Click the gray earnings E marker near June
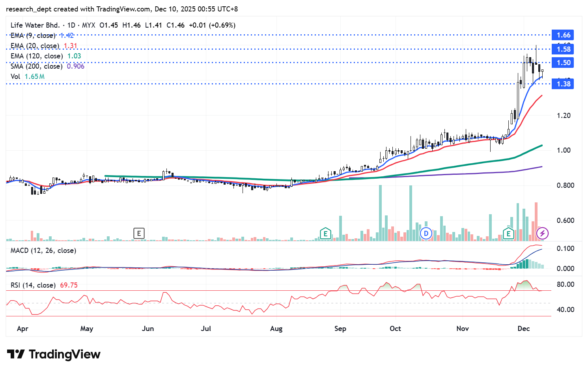 click(139, 233)
